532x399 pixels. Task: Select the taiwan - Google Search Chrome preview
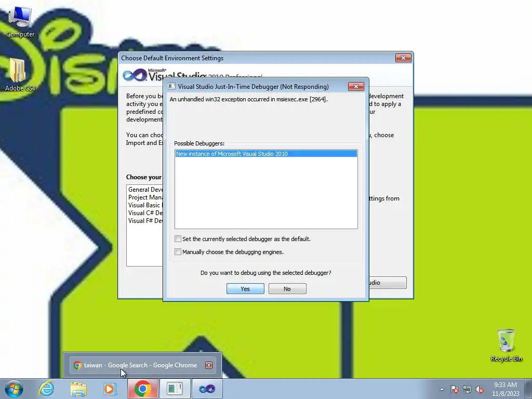142,365
